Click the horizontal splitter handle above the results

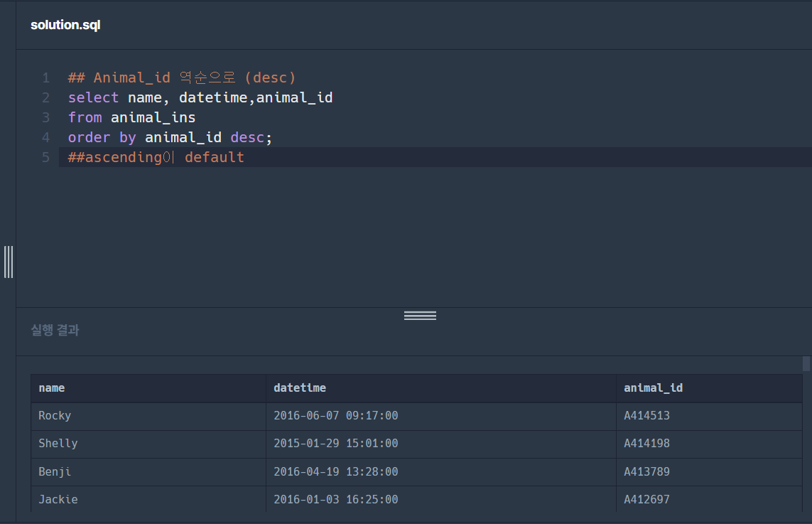coord(420,316)
